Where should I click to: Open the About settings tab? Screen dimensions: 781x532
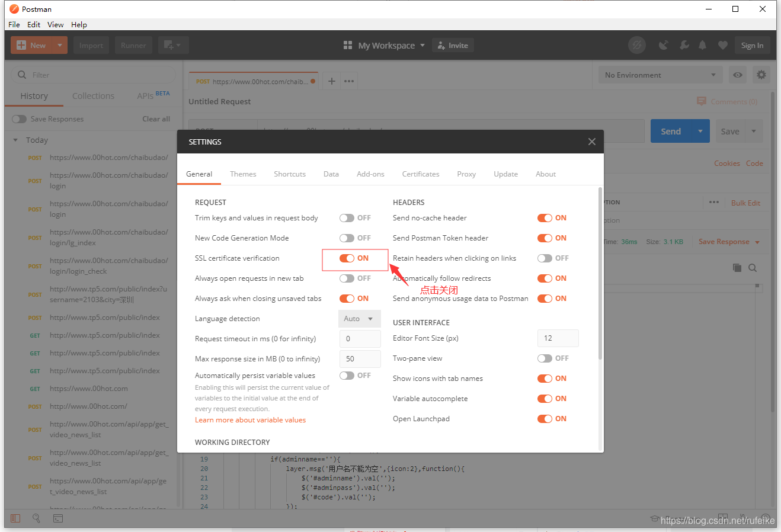tap(546, 174)
